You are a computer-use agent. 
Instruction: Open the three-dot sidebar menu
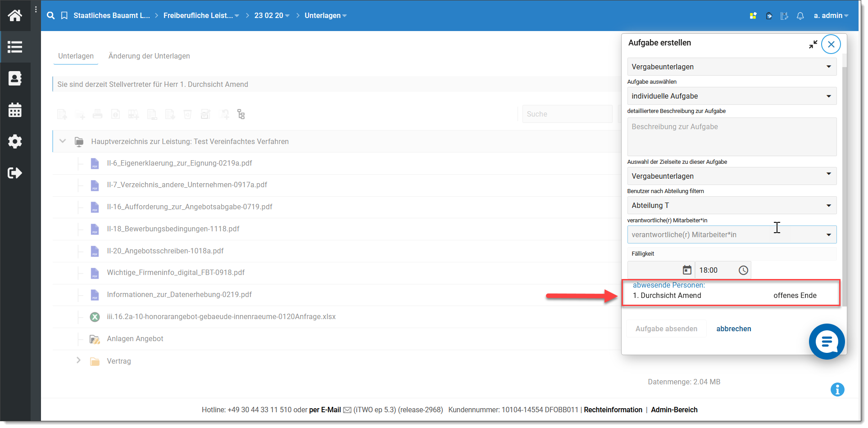36,9
